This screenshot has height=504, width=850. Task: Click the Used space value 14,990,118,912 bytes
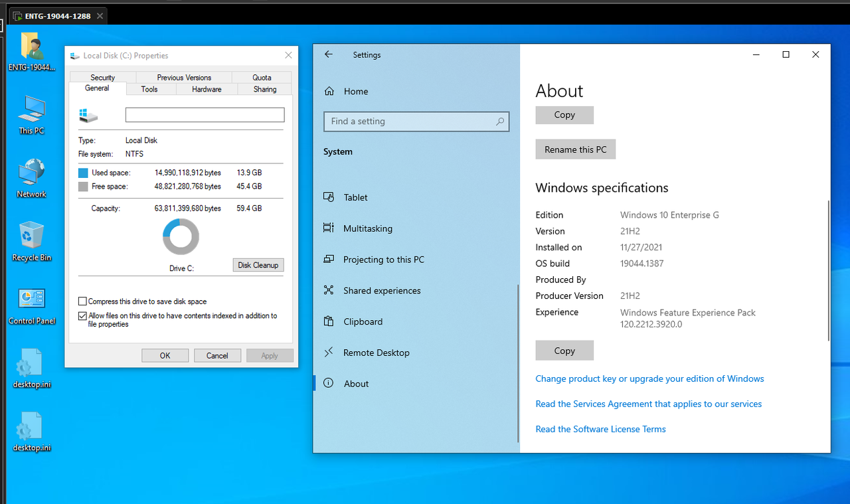[188, 173]
